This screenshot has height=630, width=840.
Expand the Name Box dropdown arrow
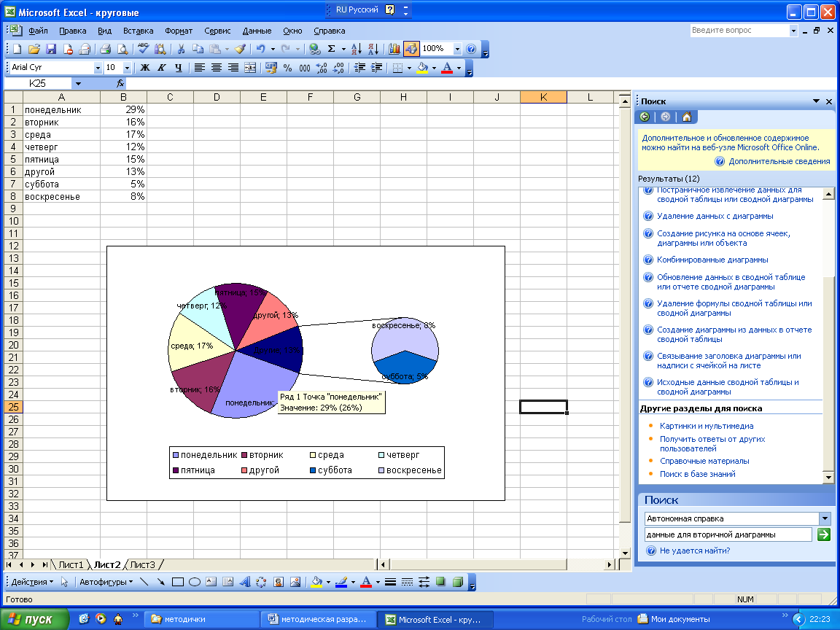point(78,84)
